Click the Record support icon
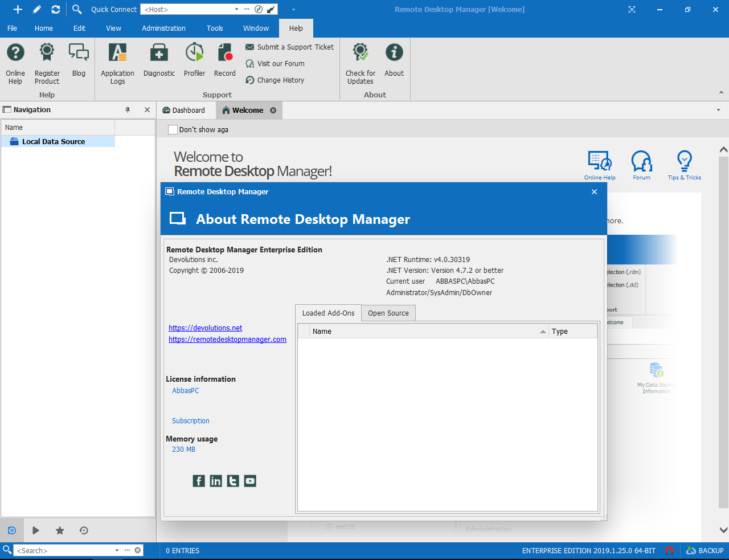Image resolution: width=729 pixels, height=560 pixels. click(225, 60)
